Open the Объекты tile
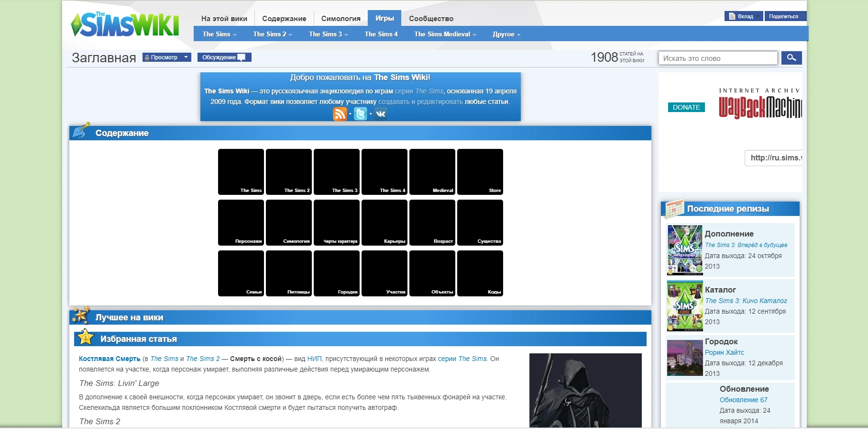Image resolution: width=868 pixels, height=429 pixels. pyautogui.click(x=432, y=273)
